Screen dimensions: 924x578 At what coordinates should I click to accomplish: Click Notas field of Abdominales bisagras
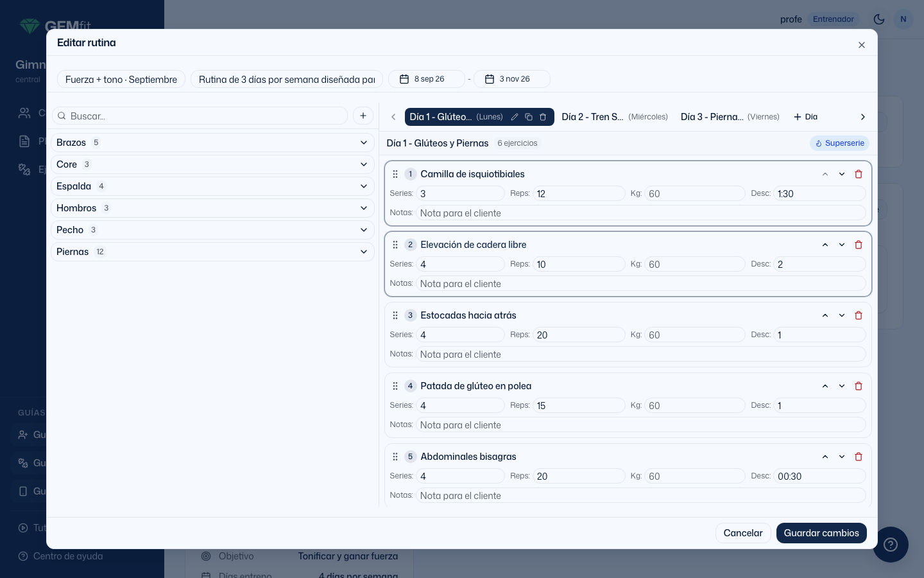tap(640, 495)
